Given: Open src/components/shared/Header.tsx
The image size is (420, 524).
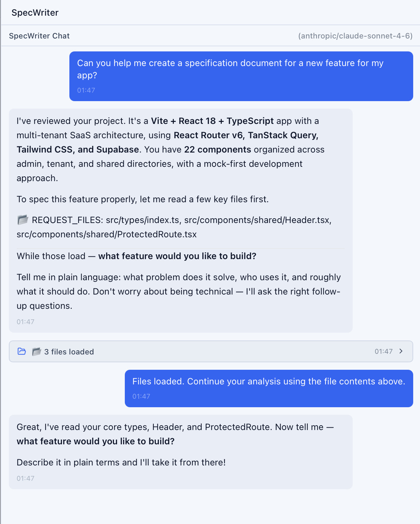Looking at the screenshot, I should 258,220.
